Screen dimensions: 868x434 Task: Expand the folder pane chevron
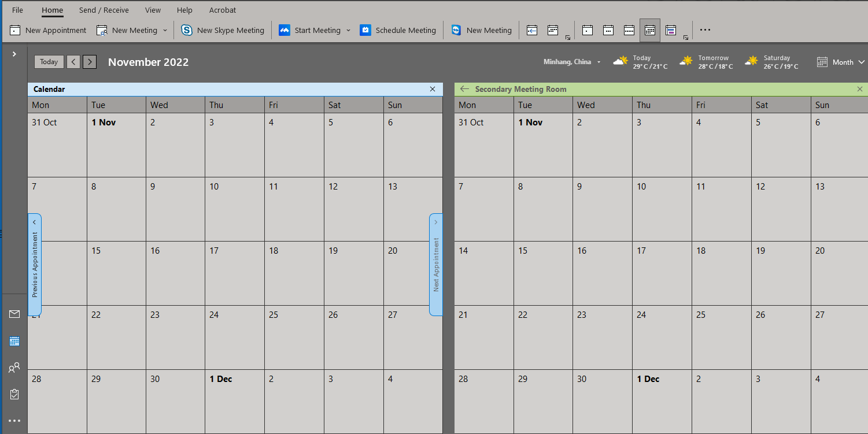click(14, 54)
